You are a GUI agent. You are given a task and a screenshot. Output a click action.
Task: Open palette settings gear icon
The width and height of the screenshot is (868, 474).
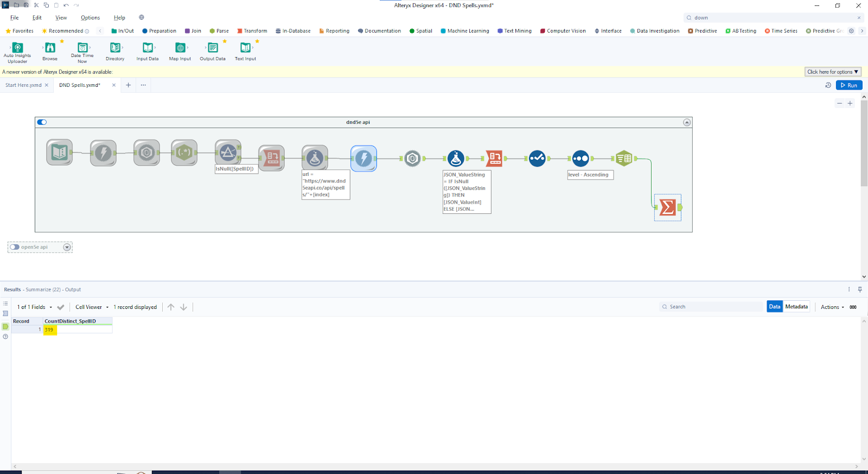point(851,31)
